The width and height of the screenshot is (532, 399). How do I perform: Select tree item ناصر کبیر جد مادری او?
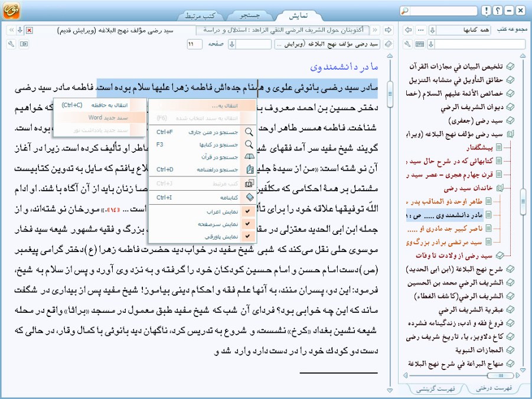445,228
